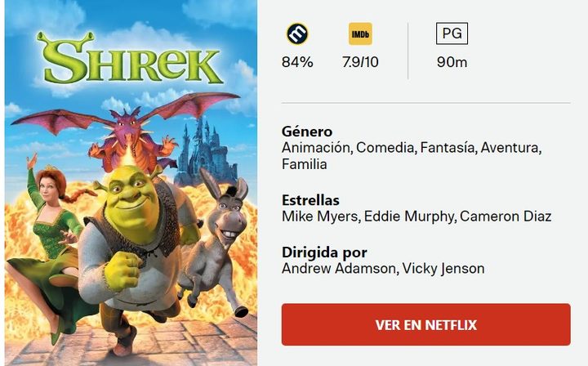Open director Andrew Adamson
The image size is (588, 366).
(339, 269)
